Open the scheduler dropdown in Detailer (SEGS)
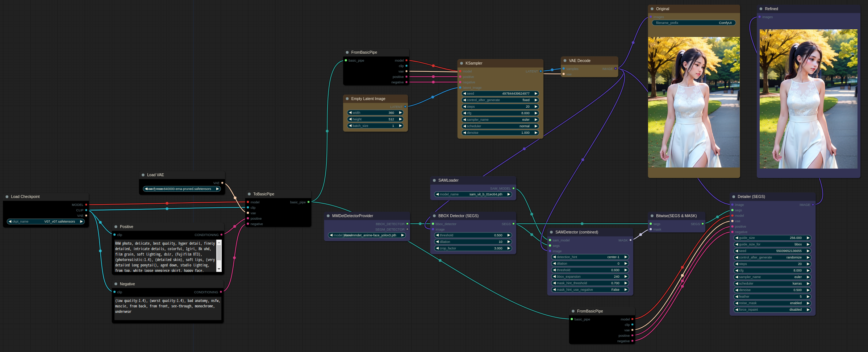 pyautogui.click(x=772, y=283)
